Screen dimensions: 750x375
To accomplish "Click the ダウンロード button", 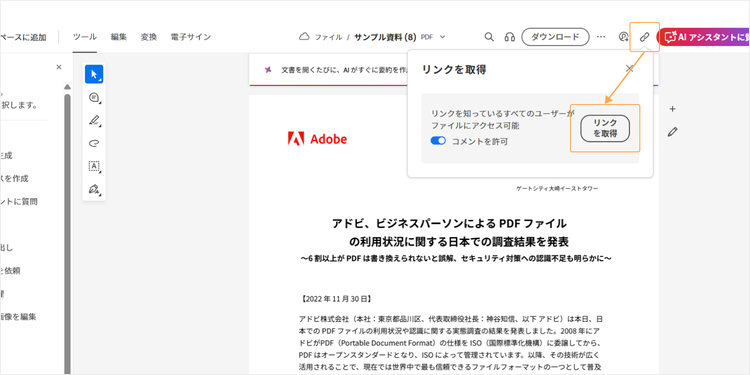I will (x=555, y=37).
